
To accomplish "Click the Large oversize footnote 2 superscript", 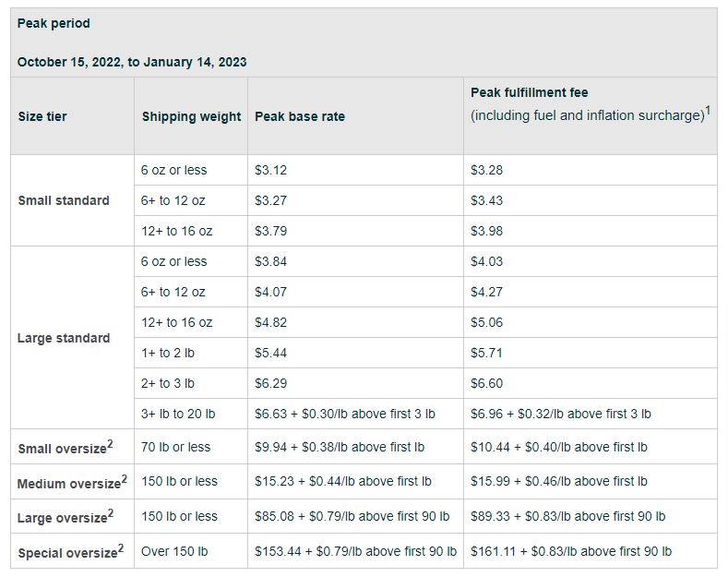I will 111,512.
